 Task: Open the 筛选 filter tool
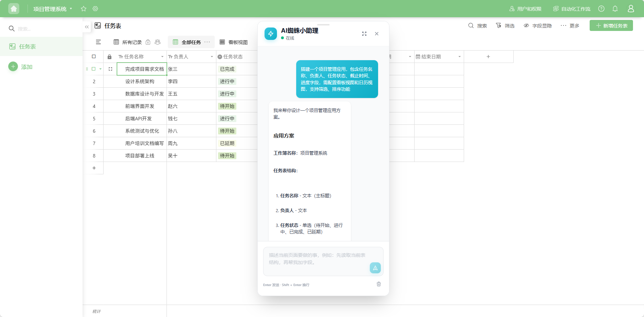505,25
